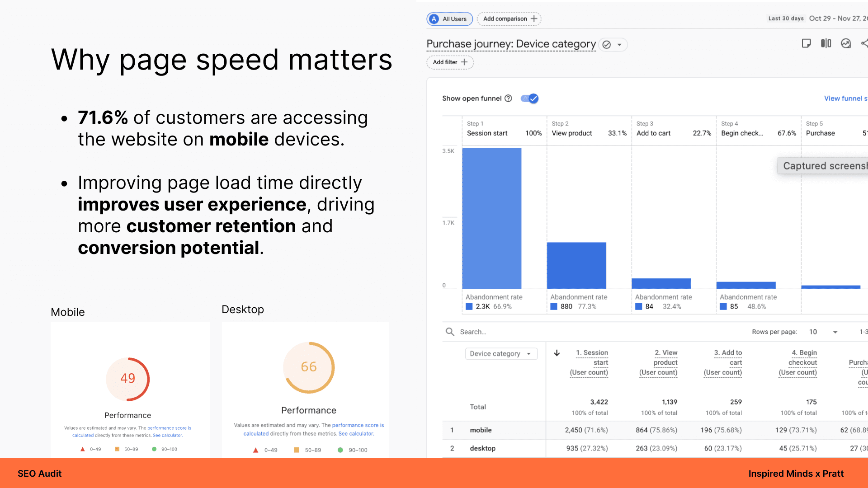Click the annotations note icon

(806, 43)
